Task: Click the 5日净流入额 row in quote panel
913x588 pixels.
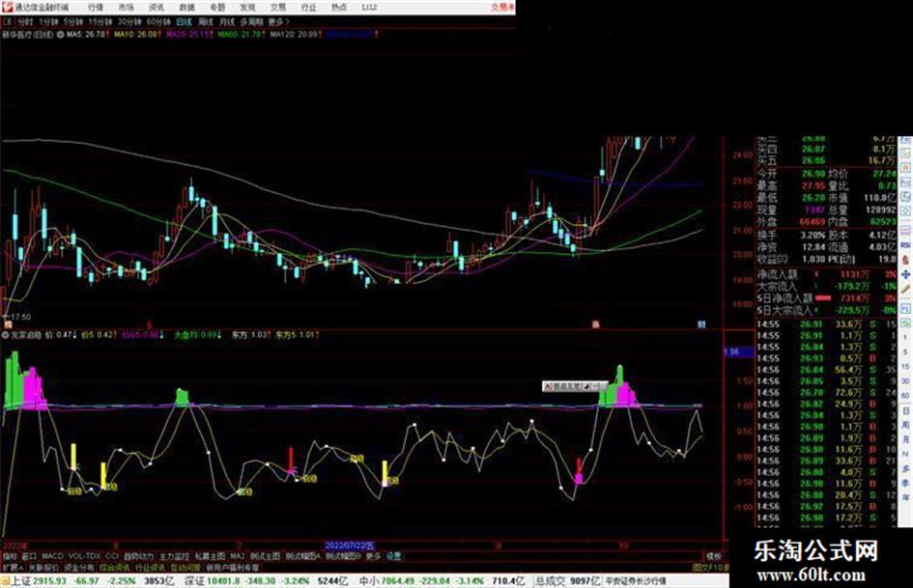Action: click(827, 298)
